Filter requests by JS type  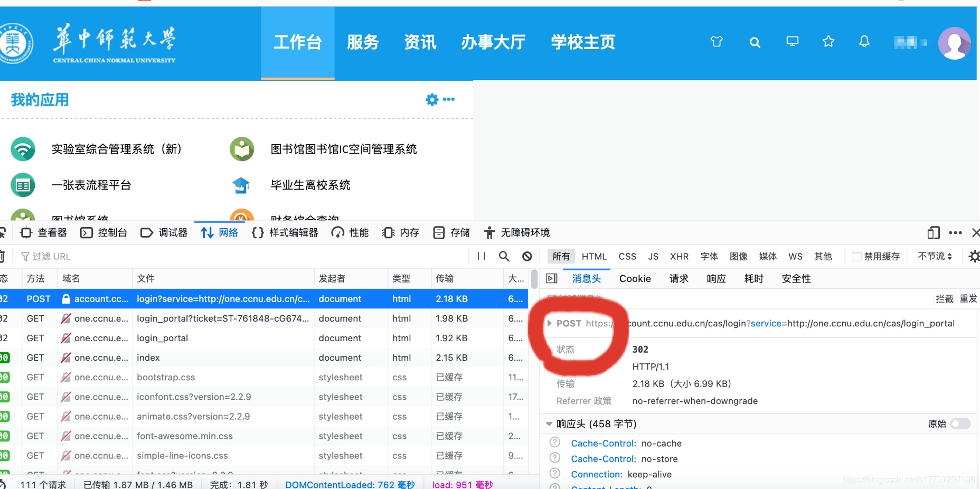pos(653,256)
